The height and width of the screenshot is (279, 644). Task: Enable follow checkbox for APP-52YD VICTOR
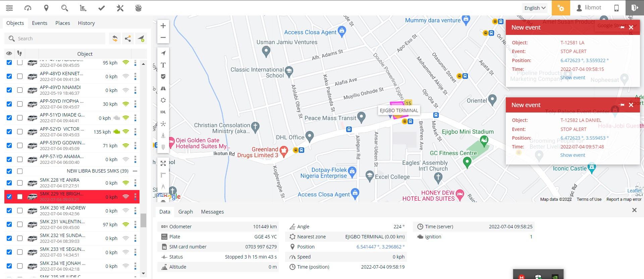pos(20,132)
